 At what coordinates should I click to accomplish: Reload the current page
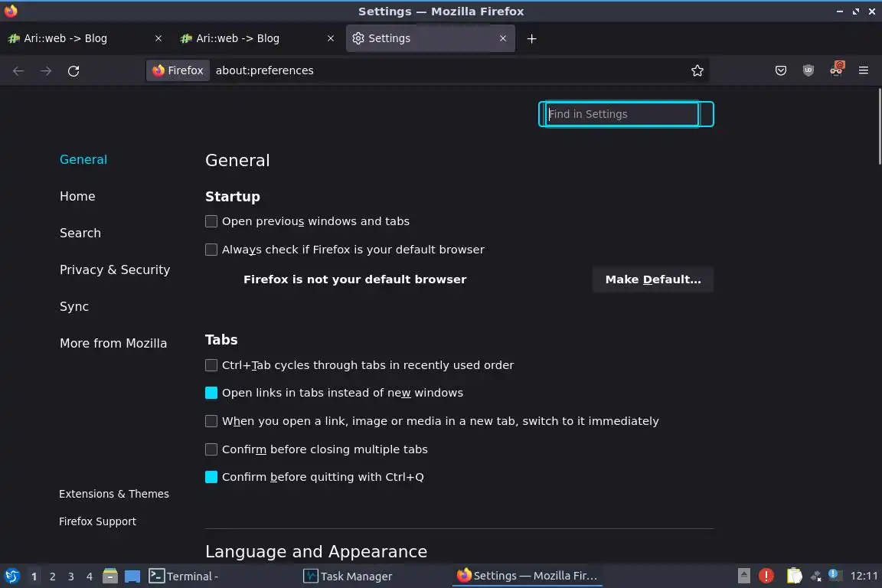73,70
